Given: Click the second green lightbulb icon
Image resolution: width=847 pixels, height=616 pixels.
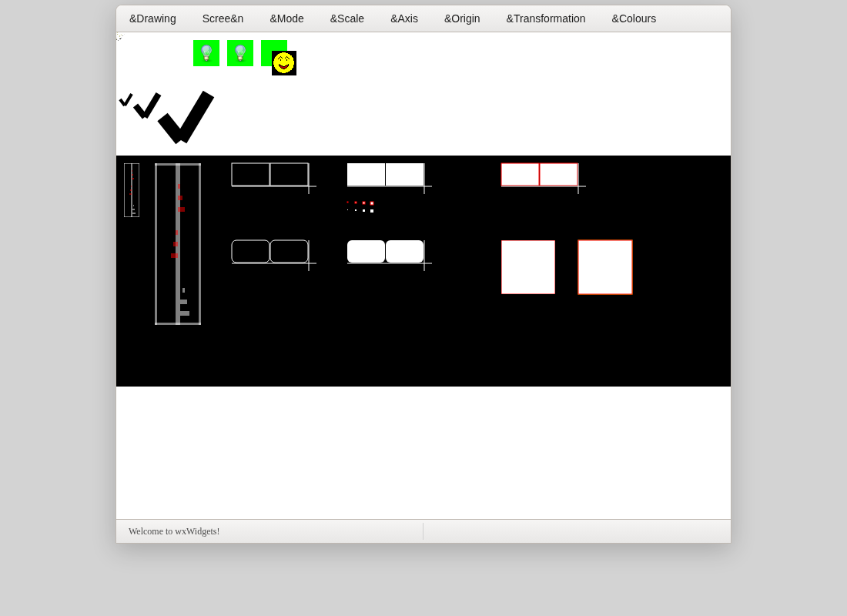Looking at the screenshot, I should tap(240, 53).
